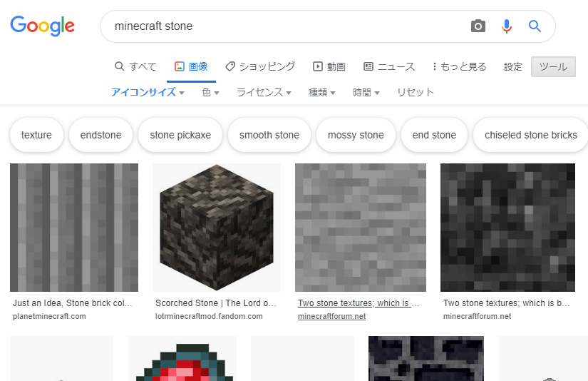Expand the アイコンサイズ size dropdown
Viewport: 588px width, 381px height.
pos(148,92)
